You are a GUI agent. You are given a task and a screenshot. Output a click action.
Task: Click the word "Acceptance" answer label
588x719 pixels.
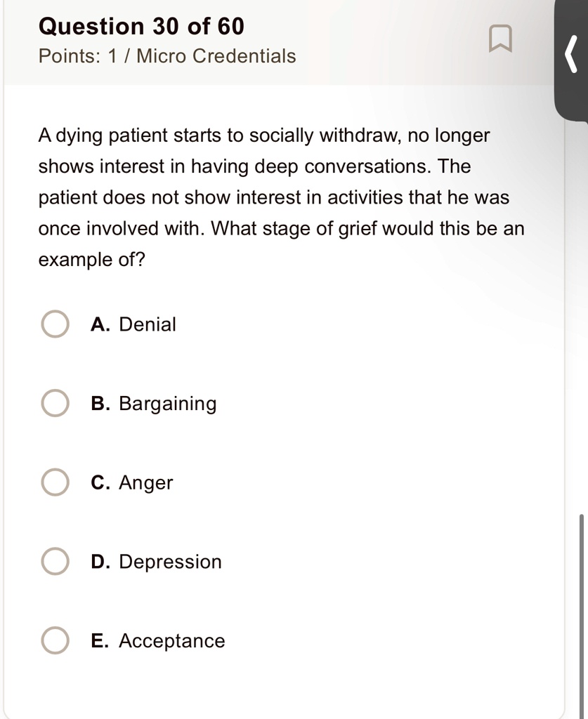[x=172, y=641]
